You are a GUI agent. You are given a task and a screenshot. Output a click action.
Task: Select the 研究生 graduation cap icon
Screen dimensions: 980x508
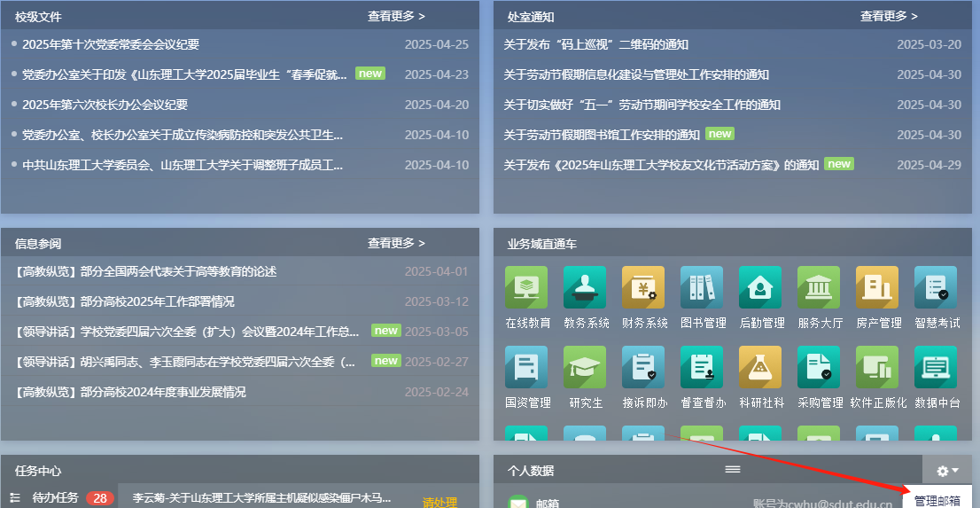585,367
